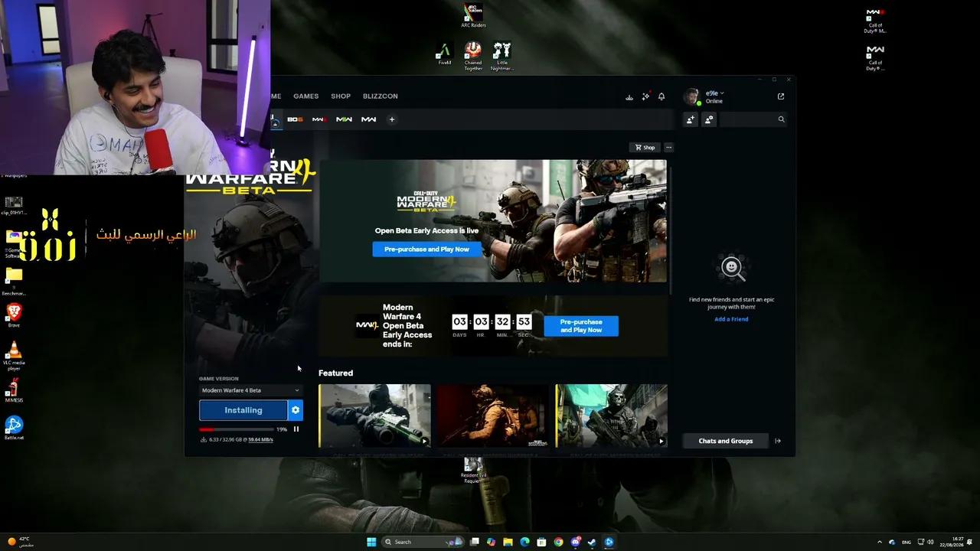
Task: Select the green Modern Warfare III icon
Action: [344, 119]
